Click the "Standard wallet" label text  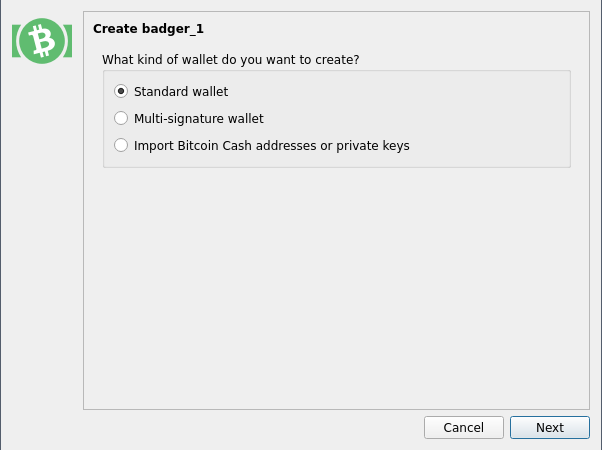pyautogui.click(x=181, y=92)
